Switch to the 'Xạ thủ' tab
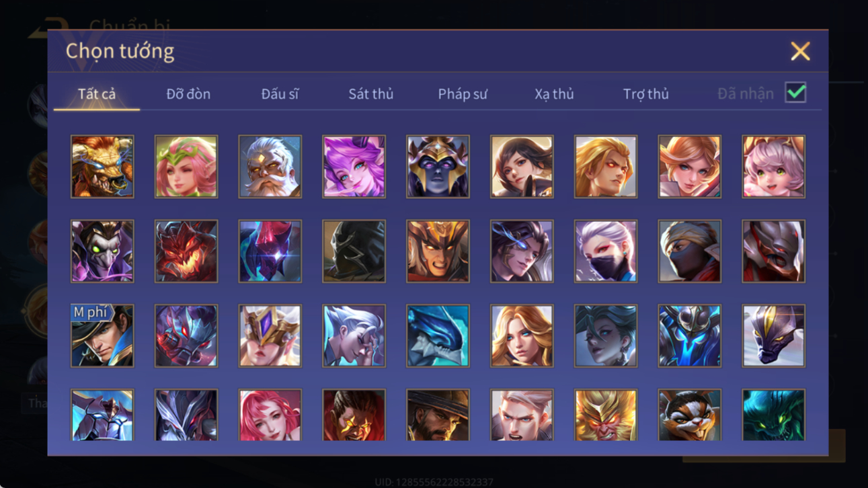The height and width of the screenshot is (488, 868). pos(554,94)
